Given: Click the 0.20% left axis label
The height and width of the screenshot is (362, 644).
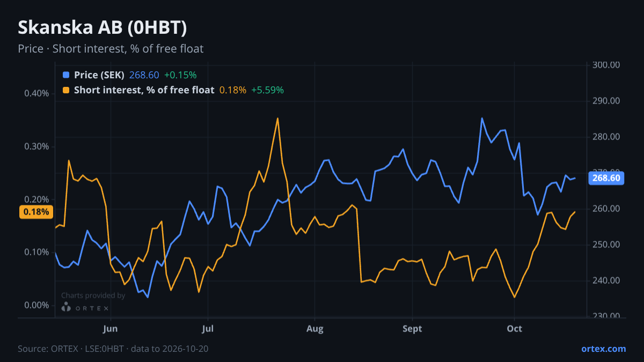Looking at the screenshot, I should pyautogui.click(x=36, y=200).
